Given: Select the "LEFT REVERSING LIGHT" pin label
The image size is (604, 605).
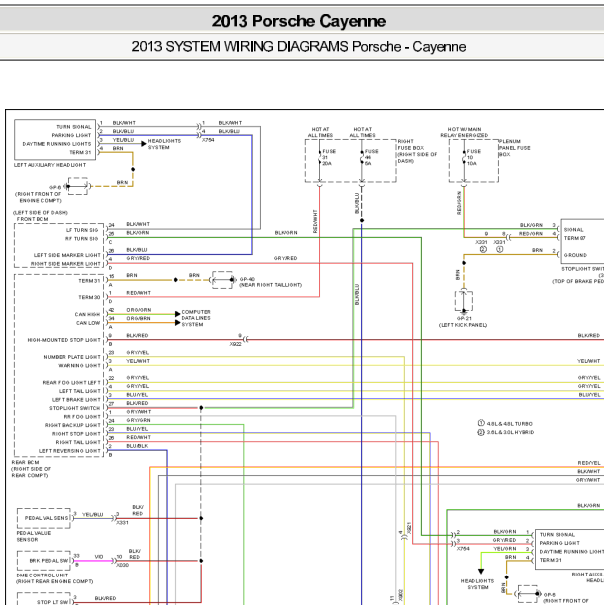Looking at the screenshot, I should tap(69, 451).
